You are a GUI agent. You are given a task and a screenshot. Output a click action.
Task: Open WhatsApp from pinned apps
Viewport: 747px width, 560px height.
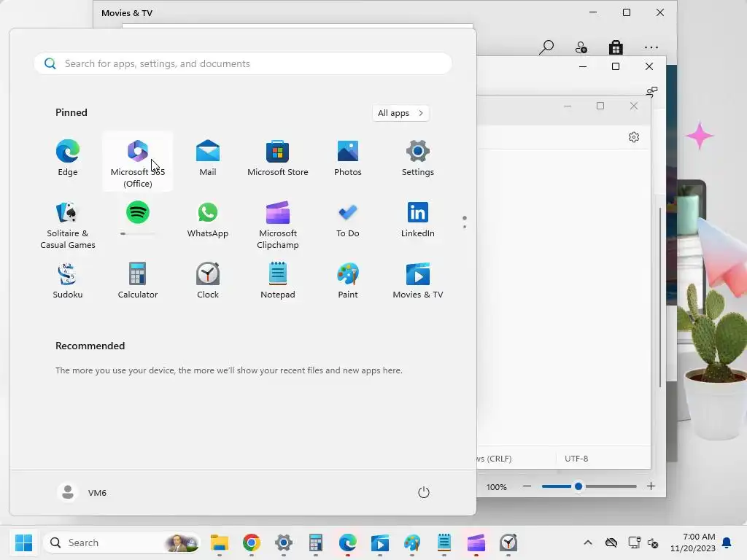[x=208, y=220]
